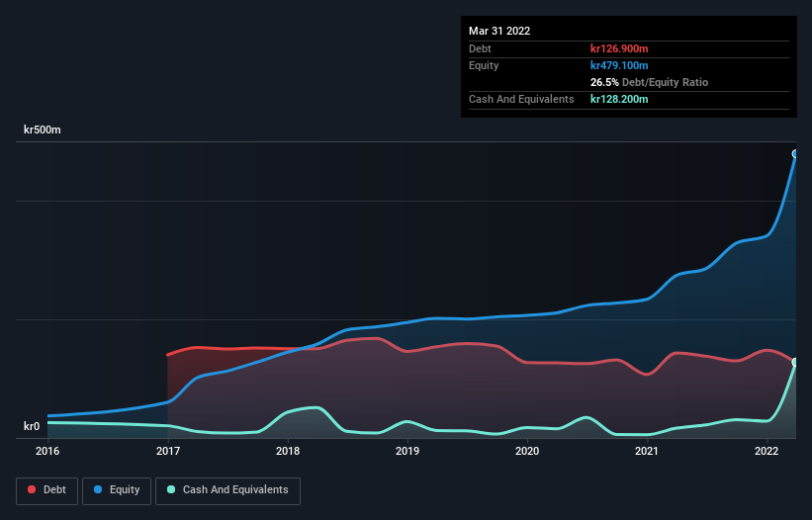Click the kr126.900m debt value
812x520 pixels.
pos(619,48)
